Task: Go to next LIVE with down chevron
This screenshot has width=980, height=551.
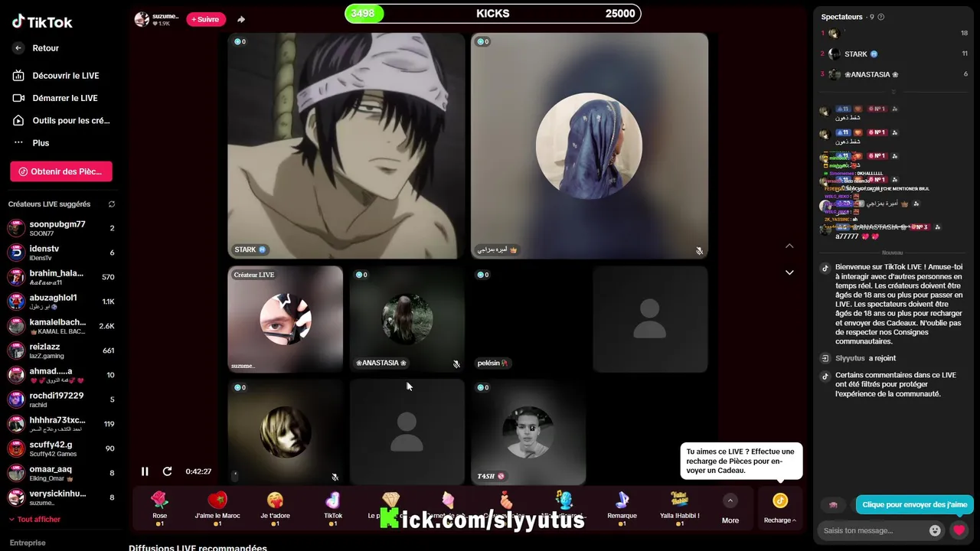Action: click(789, 272)
